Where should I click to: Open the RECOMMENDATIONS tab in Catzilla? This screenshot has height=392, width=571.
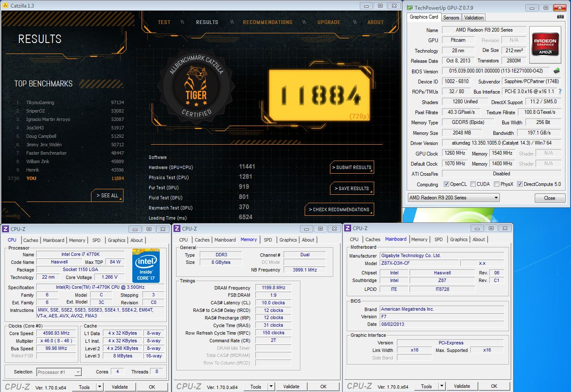tap(268, 22)
